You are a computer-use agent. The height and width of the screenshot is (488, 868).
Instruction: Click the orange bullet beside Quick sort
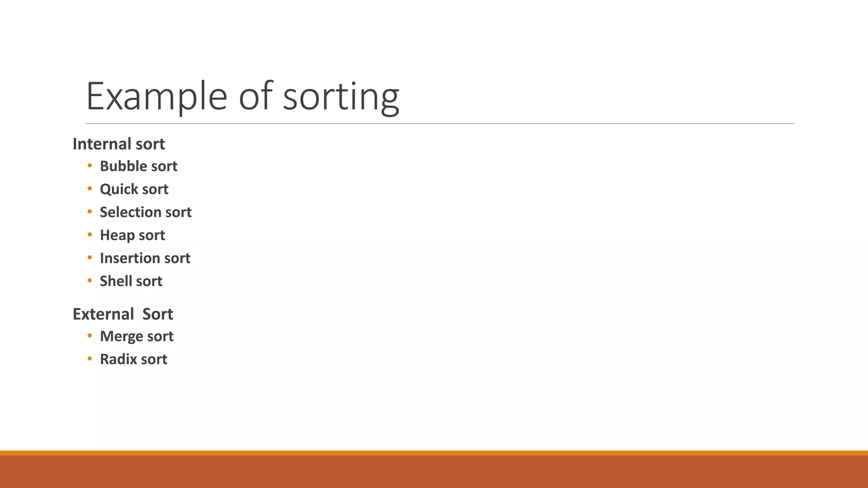pyautogui.click(x=89, y=189)
